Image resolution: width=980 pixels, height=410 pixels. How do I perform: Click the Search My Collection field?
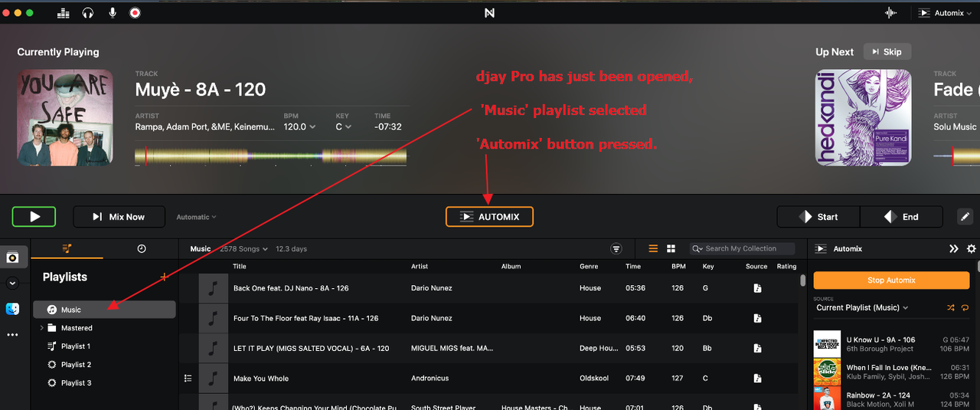(x=744, y=248)
